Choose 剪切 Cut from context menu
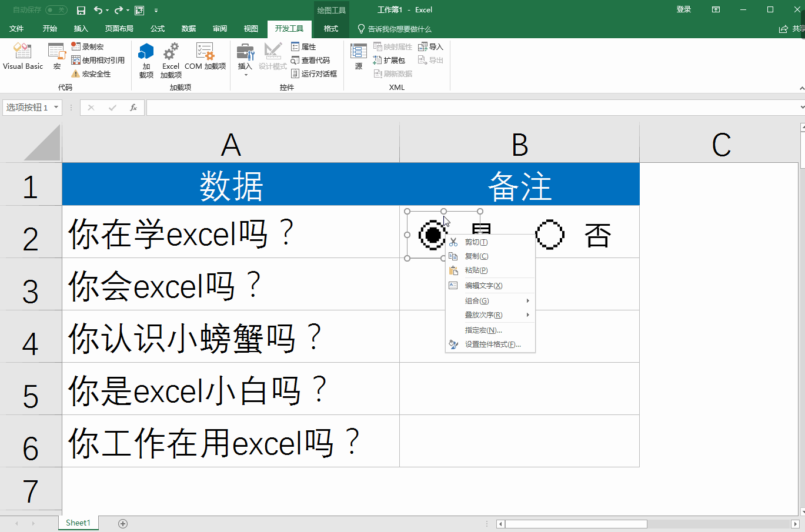The width and height of the screenshot is (805, 532). pos(490,242)
